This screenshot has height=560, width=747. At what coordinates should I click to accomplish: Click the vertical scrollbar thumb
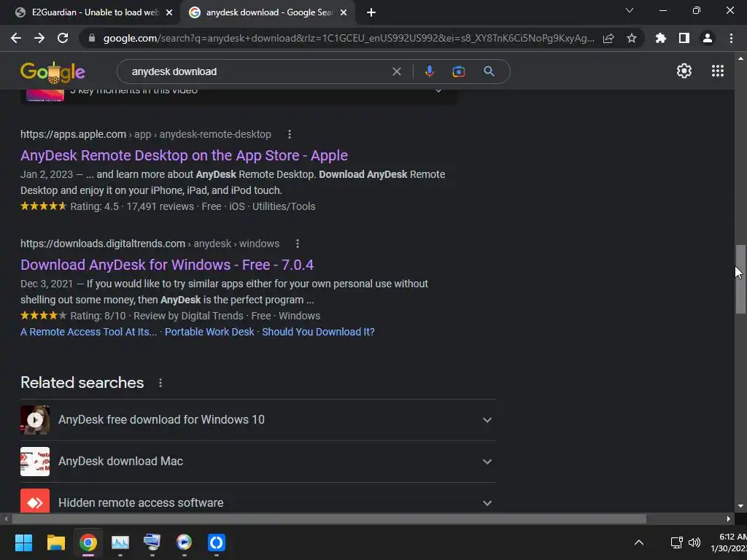[x=740, y=279]
